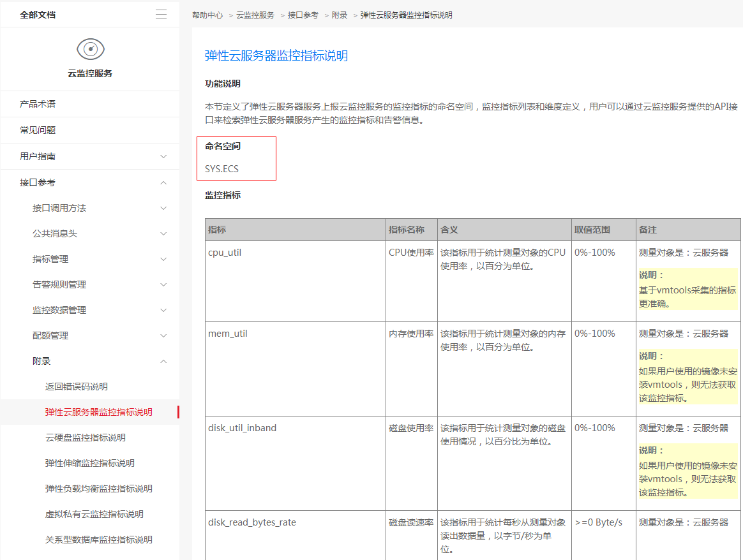Go to 接口参考 breadcrumb
The height and width of the screenshot is (560, 743).
click(x=303, y=15)
